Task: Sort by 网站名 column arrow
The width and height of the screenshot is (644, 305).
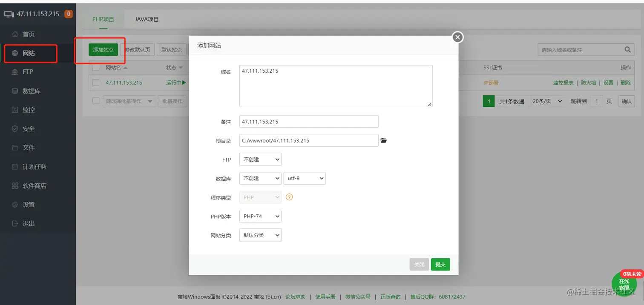Action: click(126, 68)
